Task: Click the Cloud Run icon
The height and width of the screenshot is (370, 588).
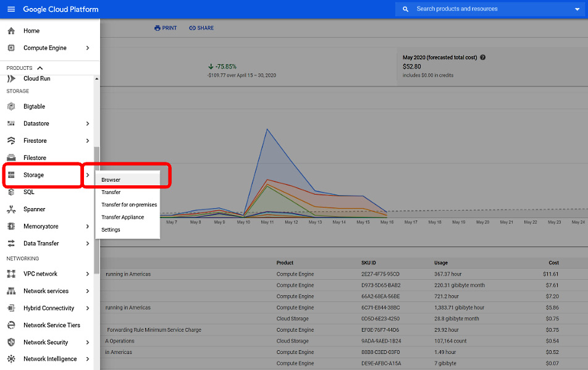Action: 11,78
